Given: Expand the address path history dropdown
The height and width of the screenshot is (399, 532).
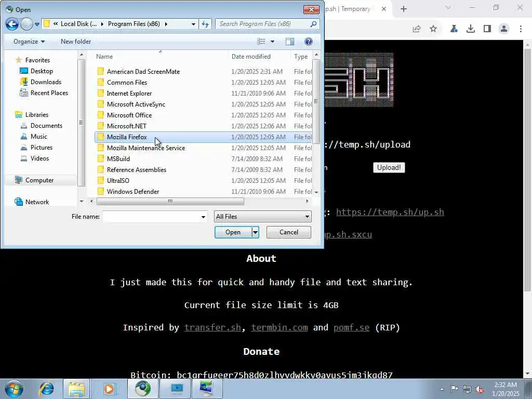Looking at the screenshot, I should click(193, 24).
